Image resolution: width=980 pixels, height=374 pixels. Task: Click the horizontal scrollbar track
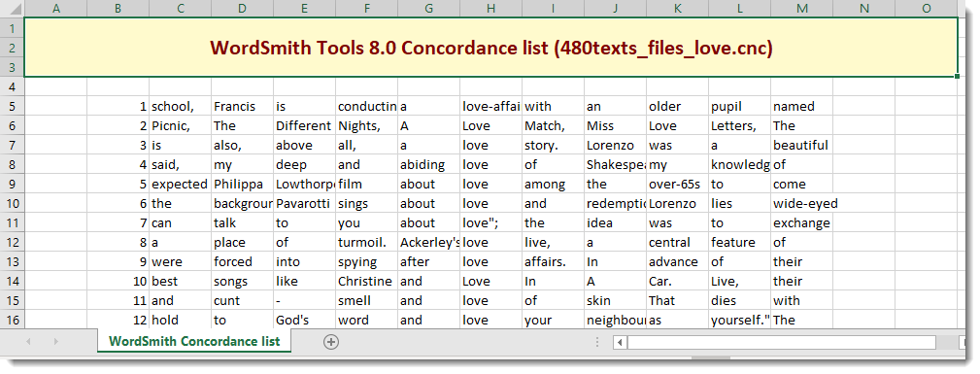tap(781, 342)
